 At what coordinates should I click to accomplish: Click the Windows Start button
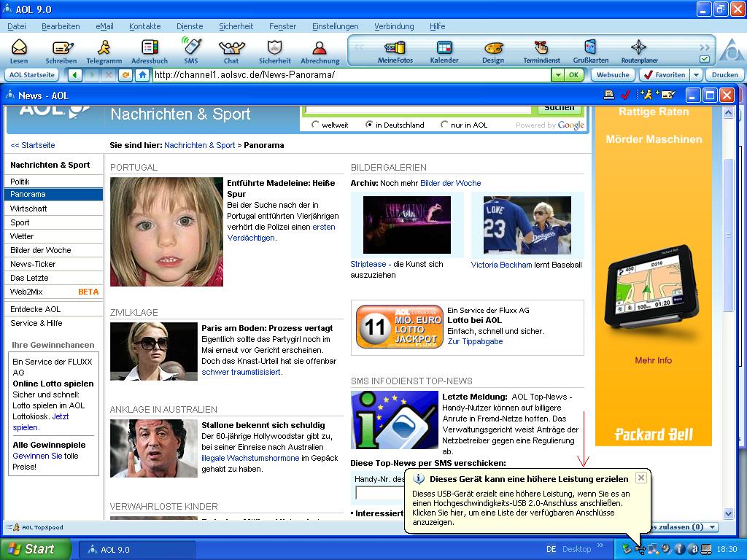pos(35,549)
